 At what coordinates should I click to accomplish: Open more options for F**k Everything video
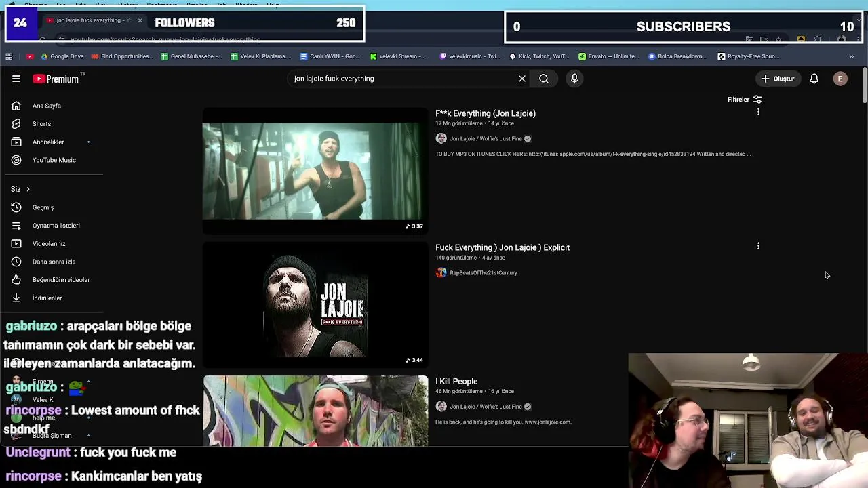coord(758,112)
